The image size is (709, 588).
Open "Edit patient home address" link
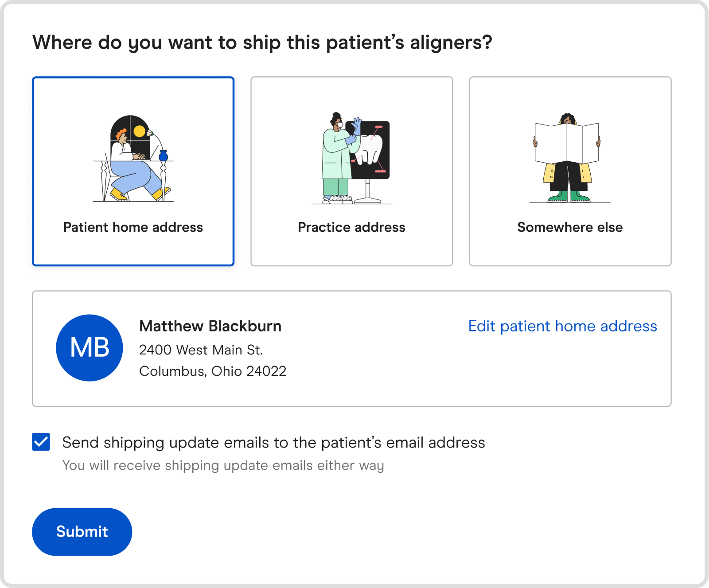(562, 326)
